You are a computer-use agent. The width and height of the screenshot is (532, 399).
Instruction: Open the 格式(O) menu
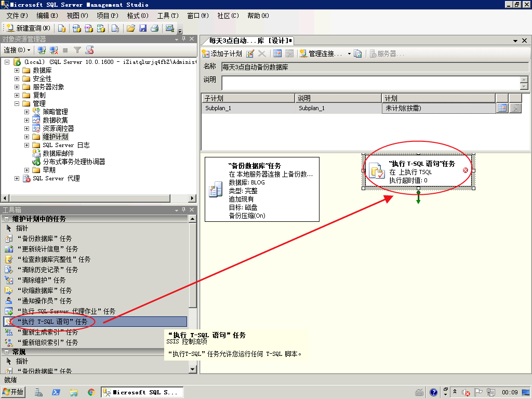tap(138, 16)
